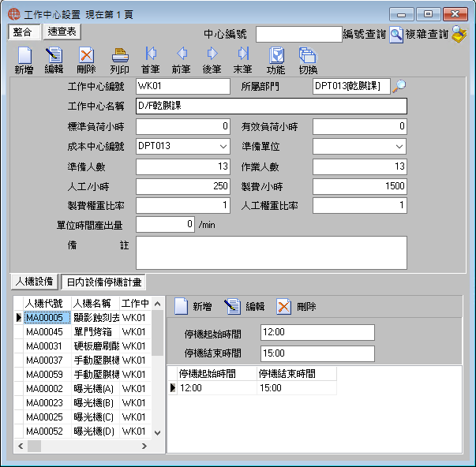Viewport: 476px width, 467px height.
Task: Go to first record with 首筆
Action: tap(151, 54)
